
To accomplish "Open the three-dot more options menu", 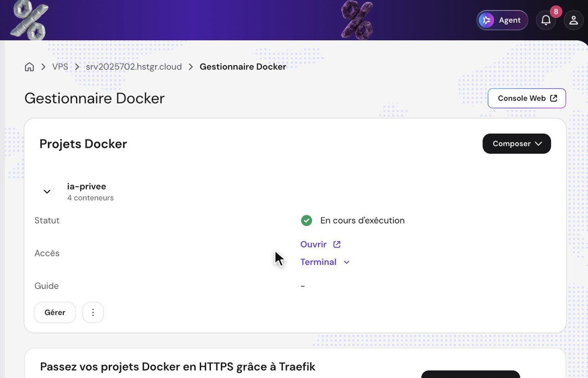I will [x=93, y=312].
